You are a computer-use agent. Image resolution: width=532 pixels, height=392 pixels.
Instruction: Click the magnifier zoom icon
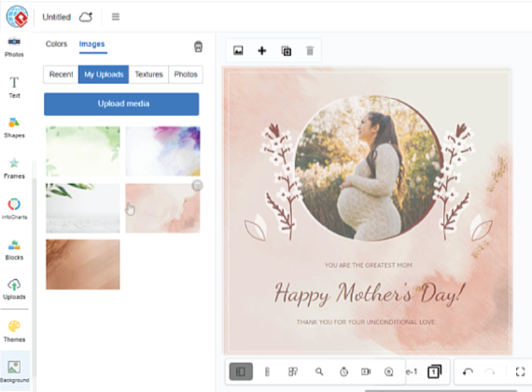tap(319, 372)
